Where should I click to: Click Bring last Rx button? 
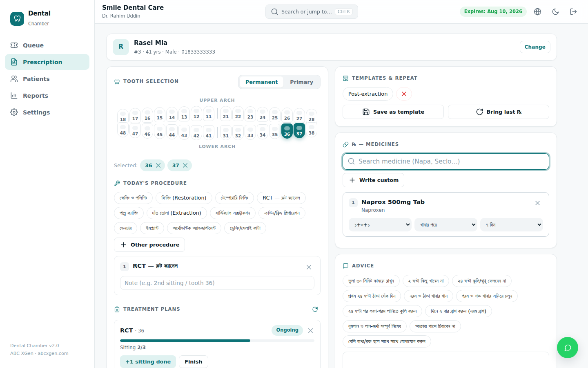coord(499,112)
